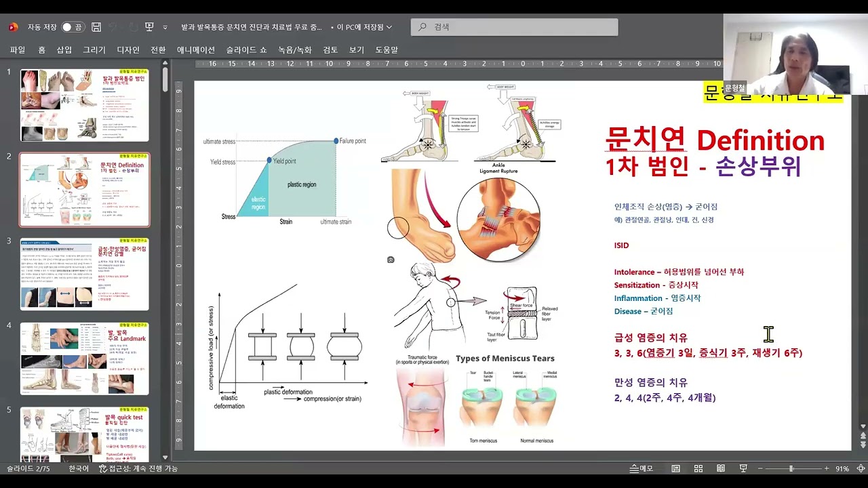This screenshot has width=868, height=488.
Task: Click the Redo arrow icon
Action: [132, 27]
